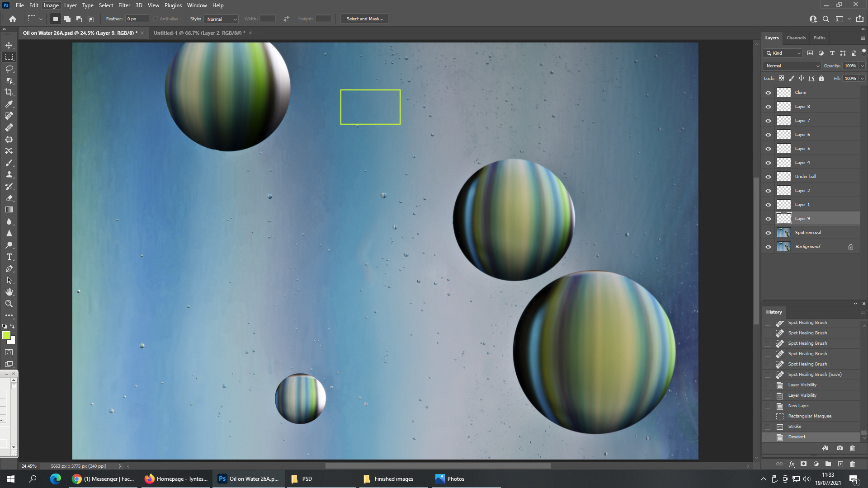Open the layer blend mode dropdown
Screen dimensions: 868x488
pos(792,66)
